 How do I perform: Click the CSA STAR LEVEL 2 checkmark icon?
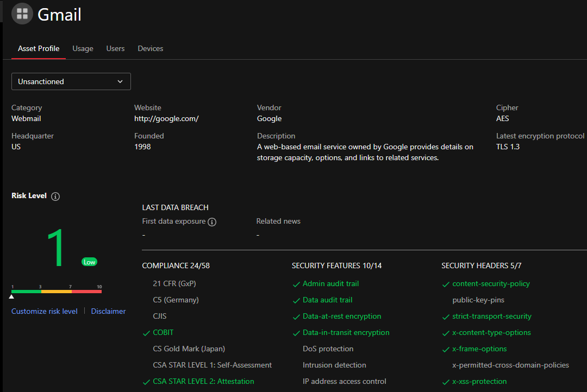146,382
